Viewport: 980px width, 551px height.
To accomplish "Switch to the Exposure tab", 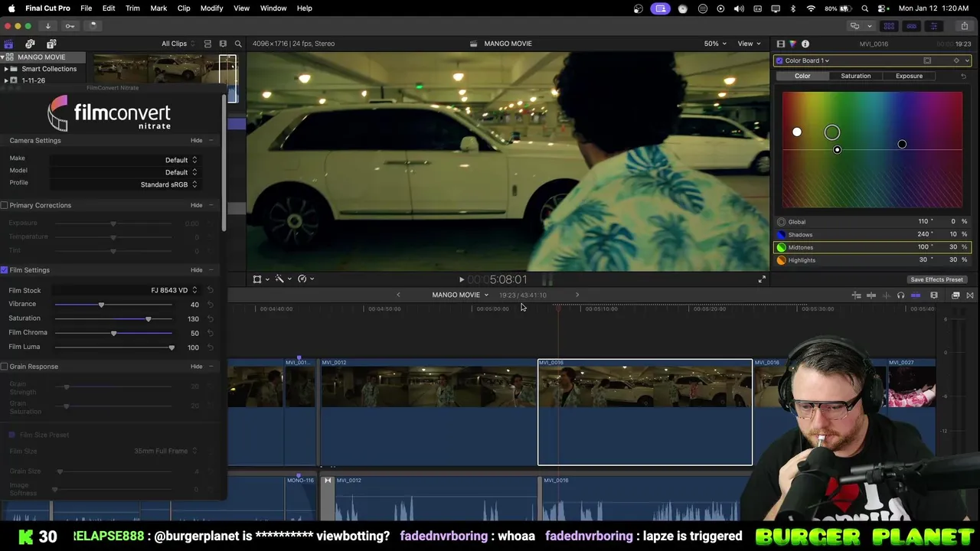I will coord(909,76).
